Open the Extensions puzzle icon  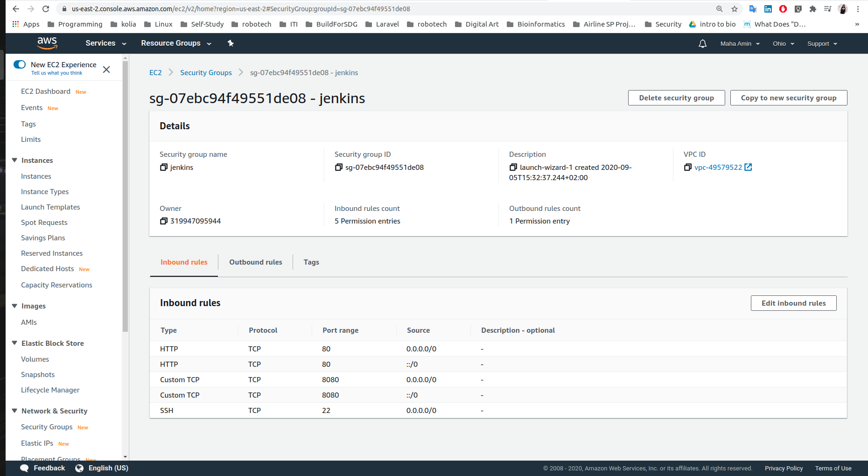pyautogui.click(x=813, y=9)
